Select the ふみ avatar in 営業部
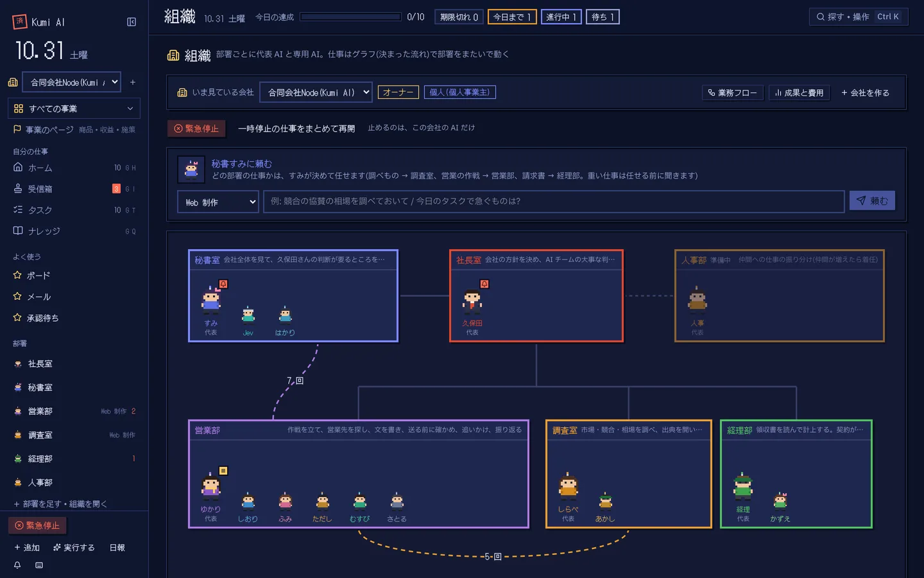 click(286, 502)
